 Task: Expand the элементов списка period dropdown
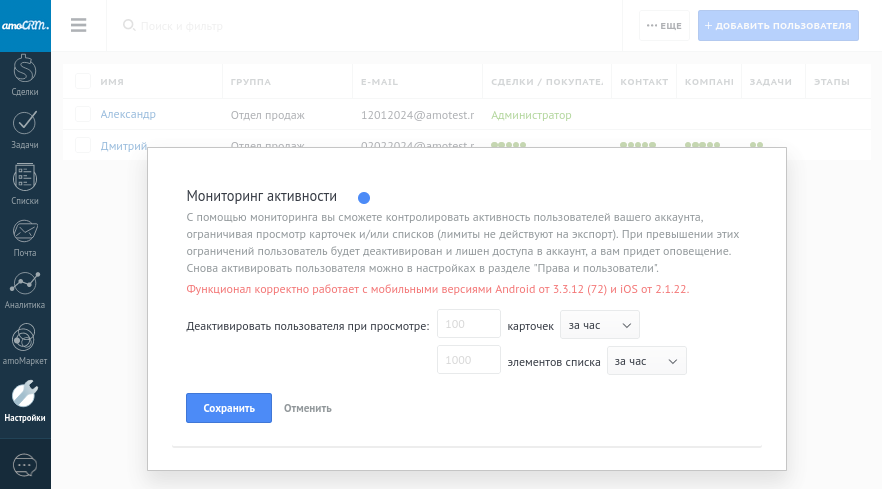click(646, 361)
